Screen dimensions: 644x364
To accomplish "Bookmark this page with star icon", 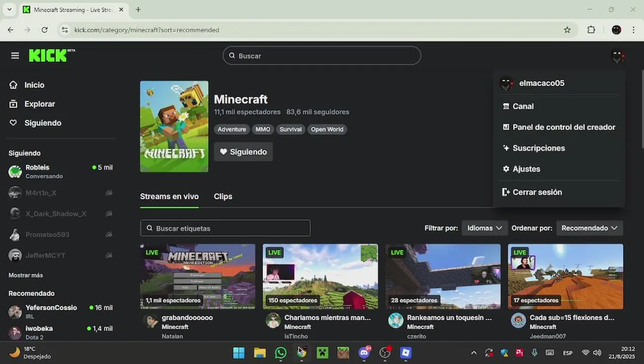I will pyautogui.click(x=567, y=30).
